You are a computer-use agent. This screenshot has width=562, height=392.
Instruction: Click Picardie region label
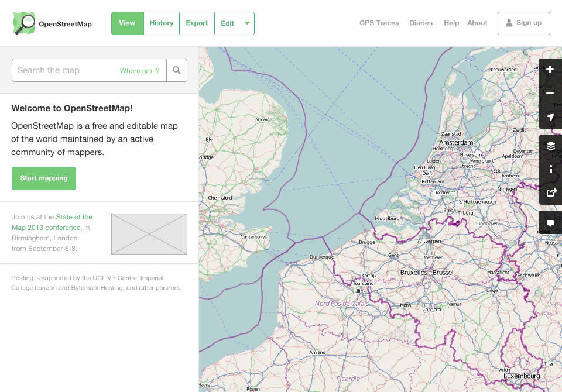coord(348,379)
